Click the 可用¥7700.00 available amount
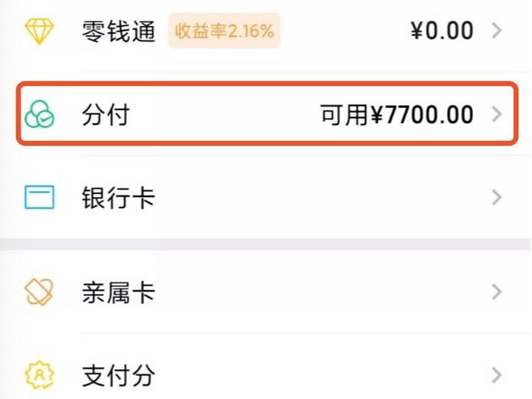Screen dimensions: 532x399 point(397,115)
